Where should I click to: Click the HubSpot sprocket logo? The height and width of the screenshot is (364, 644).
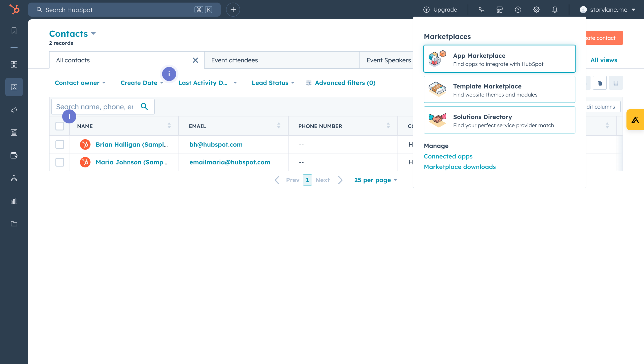[14, 10]
